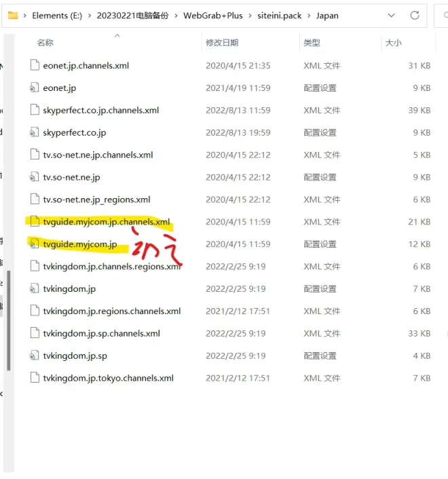Click the tv.so-net.ne.jp config file icon
This screenshot has height=479, width=448.
pyautogui.click(x=34, y=178)
